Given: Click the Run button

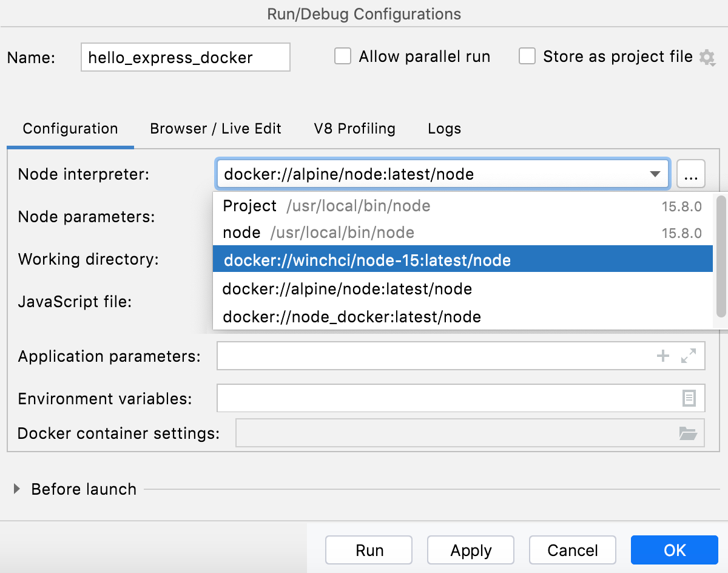Looking at the screenshot, I should (x=368, y=550).
